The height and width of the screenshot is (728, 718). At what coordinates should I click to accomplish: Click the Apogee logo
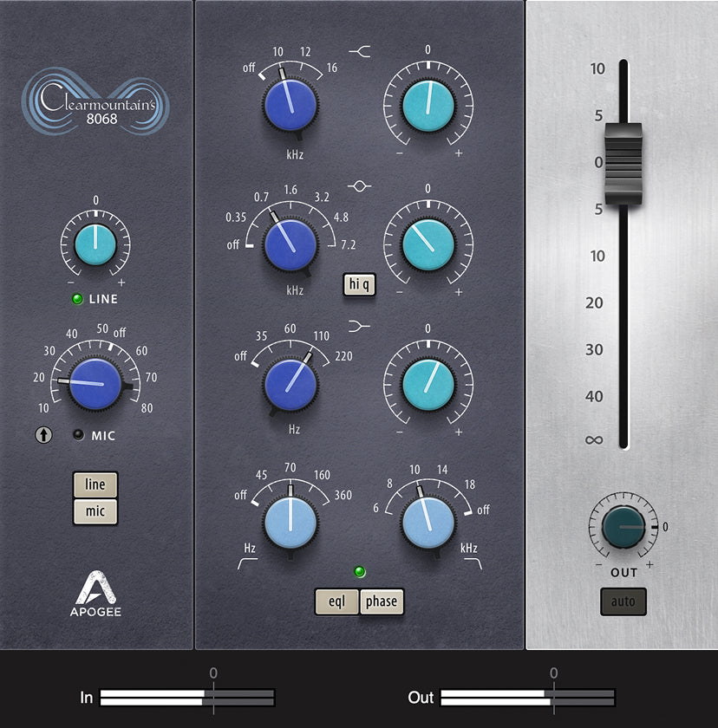pyautogui.click(x=95, y=594)
